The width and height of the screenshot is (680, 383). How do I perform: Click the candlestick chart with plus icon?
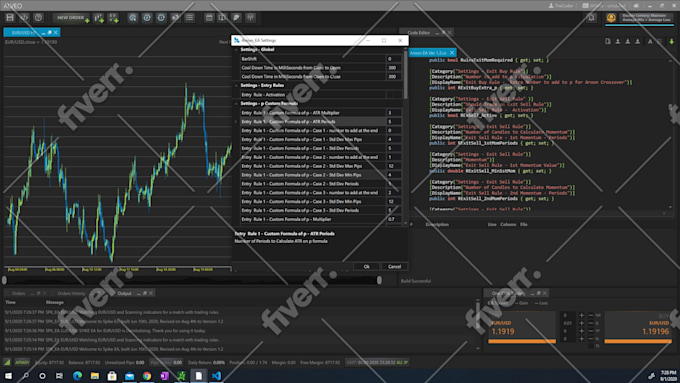[x=99, y=18]
